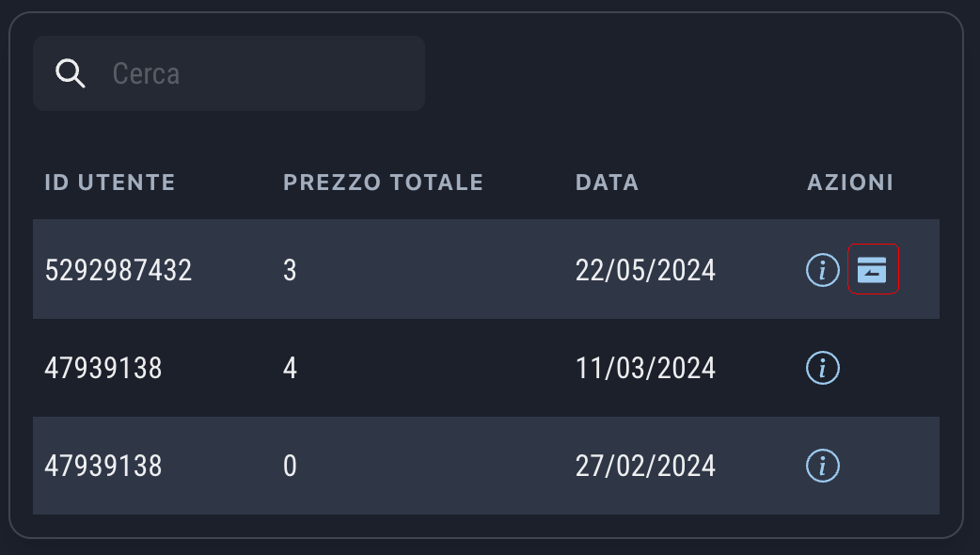980x555 pixels.
Task: Click the DATA column header
Action: 607,182
